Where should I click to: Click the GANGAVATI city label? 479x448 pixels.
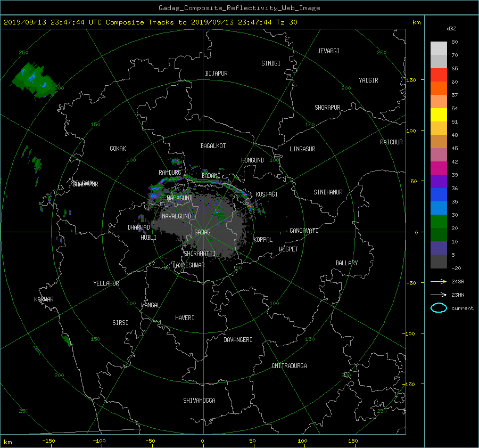click(304, 231)
